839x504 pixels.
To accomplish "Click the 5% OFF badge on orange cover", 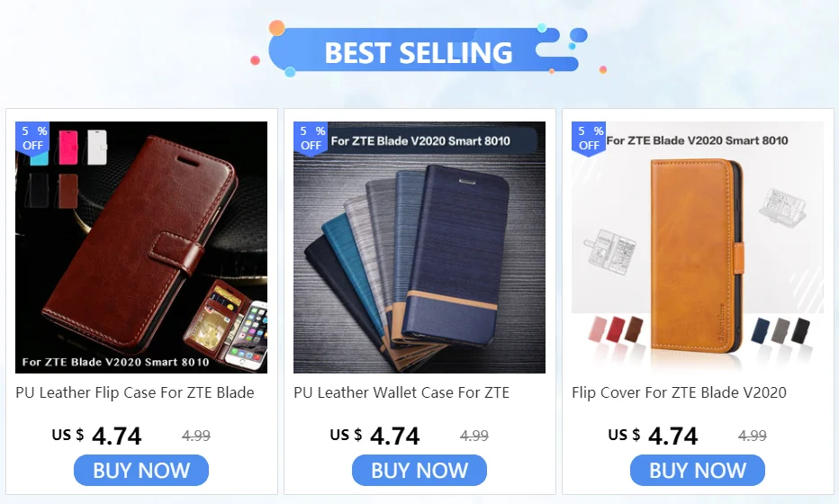I will click(x=589, y=138).
